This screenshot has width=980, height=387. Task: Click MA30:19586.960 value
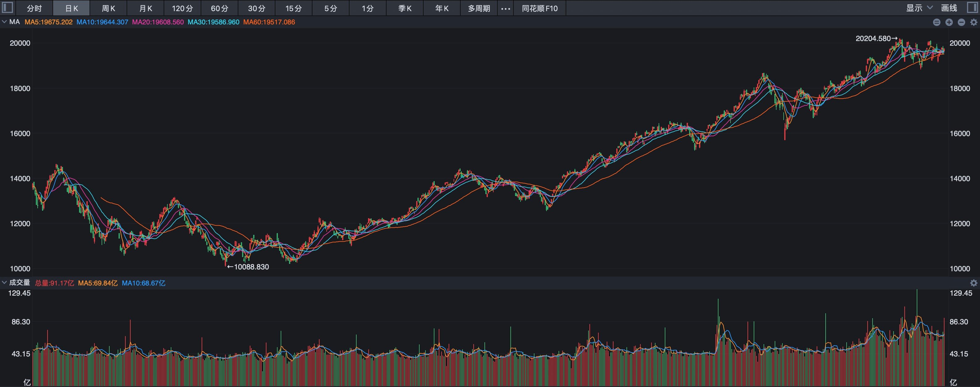pyautogui.click(x=213, y=22)
